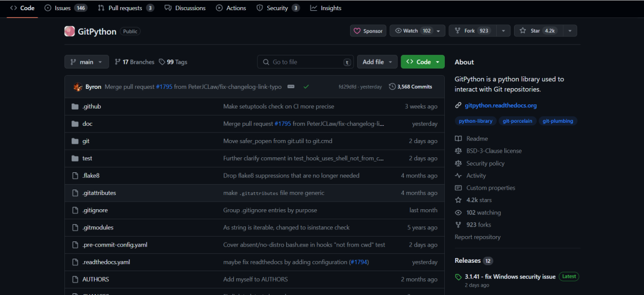Open commit fd29dfd hash link
This screenshot has height=295, width=644.
(348, 86)
